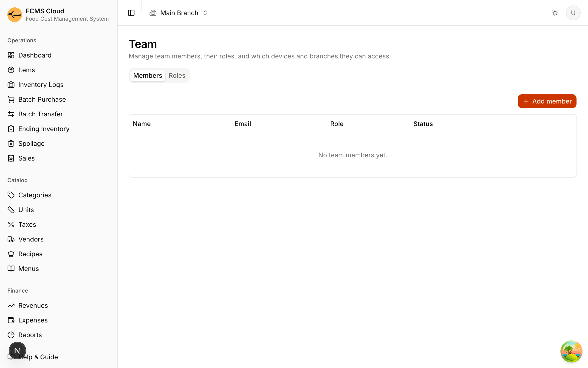Click the Reports pie chart icon
This screenshot has width=588, height=368.
11,335
